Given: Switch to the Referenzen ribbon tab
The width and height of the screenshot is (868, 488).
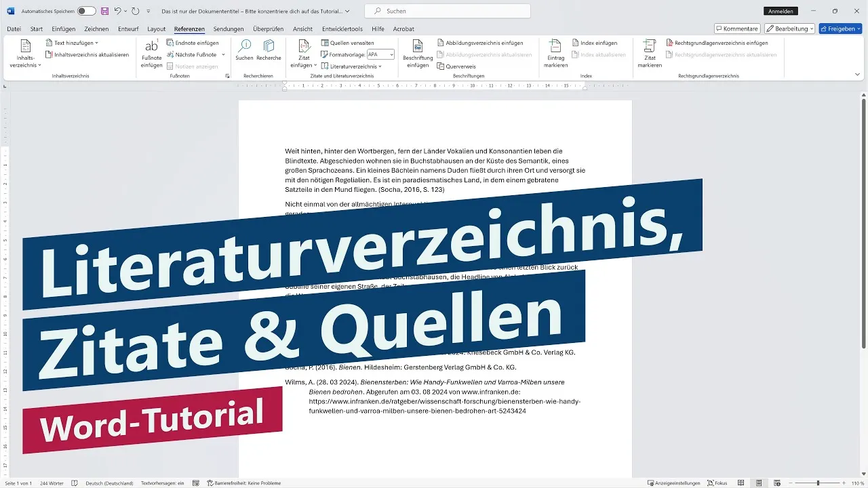Looking at the screenshot, I should click(x=189, y=28).
